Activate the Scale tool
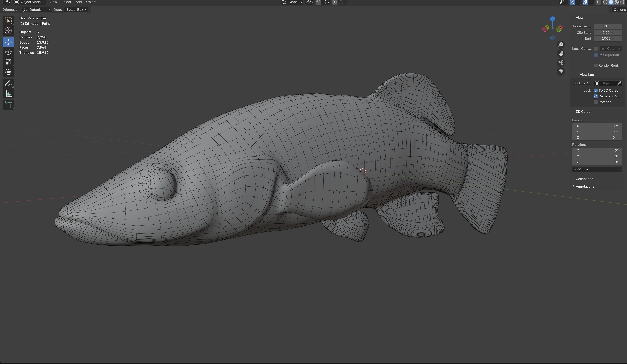Image resolution: width=627 pixels, height=364 pixels. click(8, 62)
